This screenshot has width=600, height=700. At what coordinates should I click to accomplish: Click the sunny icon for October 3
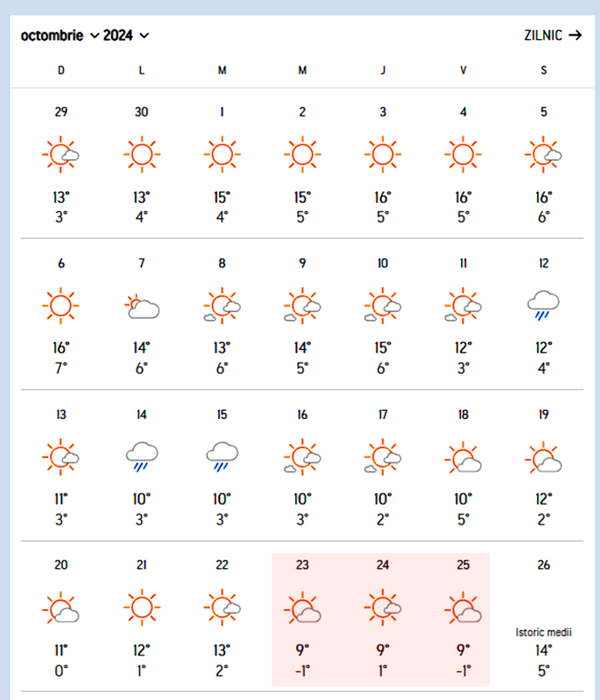coord(383,155)
